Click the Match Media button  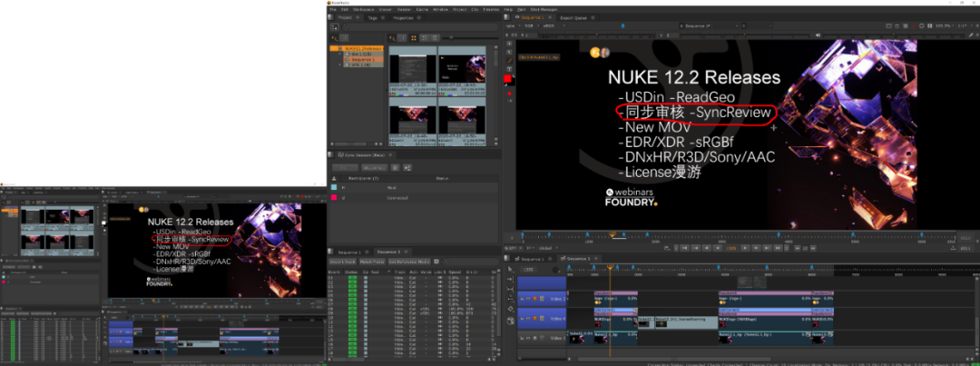pyautogui.click(x=373, y=262)
